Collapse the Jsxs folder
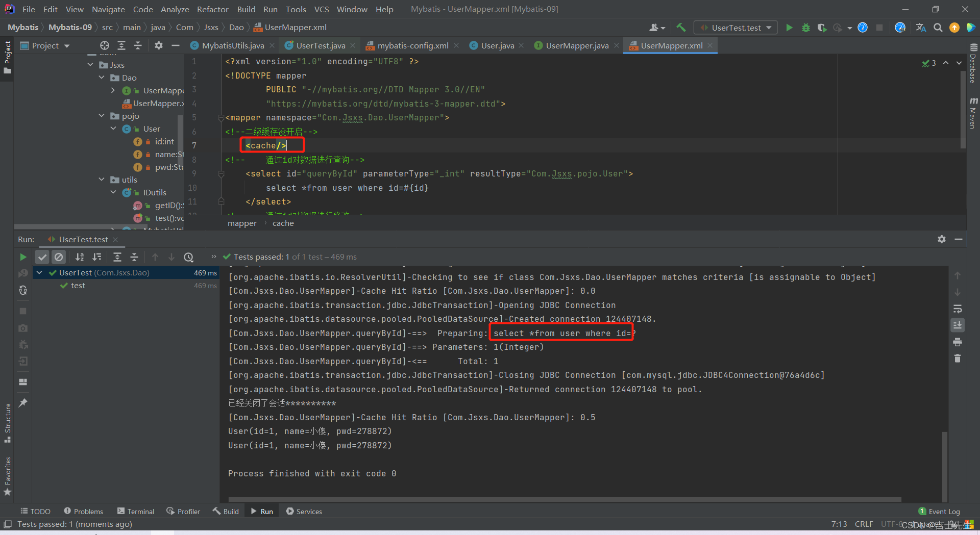The width and height of the screenshot is (980, 535). pyautogui.click(x=90, y=65)
